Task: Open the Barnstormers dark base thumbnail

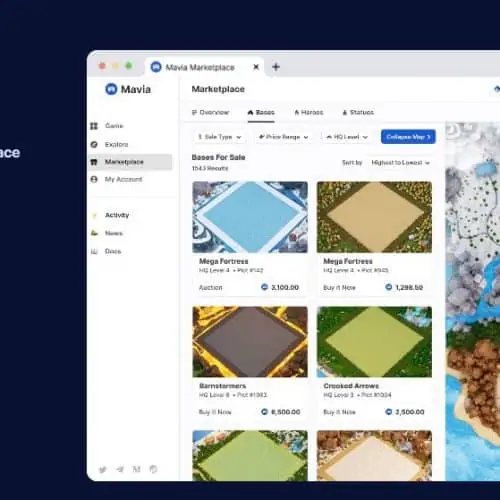Action: [x=250, y=342]
